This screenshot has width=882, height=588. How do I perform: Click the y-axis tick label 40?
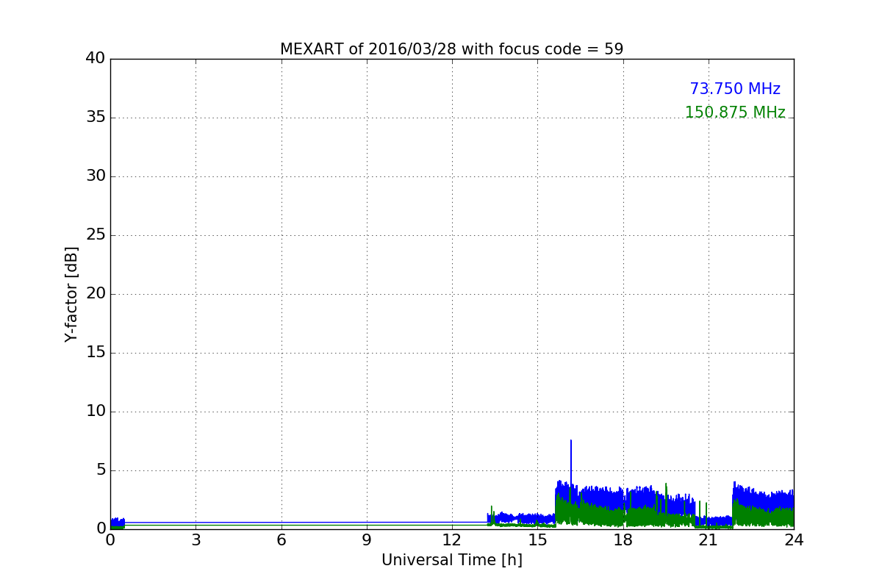click(x=96, y=59)
